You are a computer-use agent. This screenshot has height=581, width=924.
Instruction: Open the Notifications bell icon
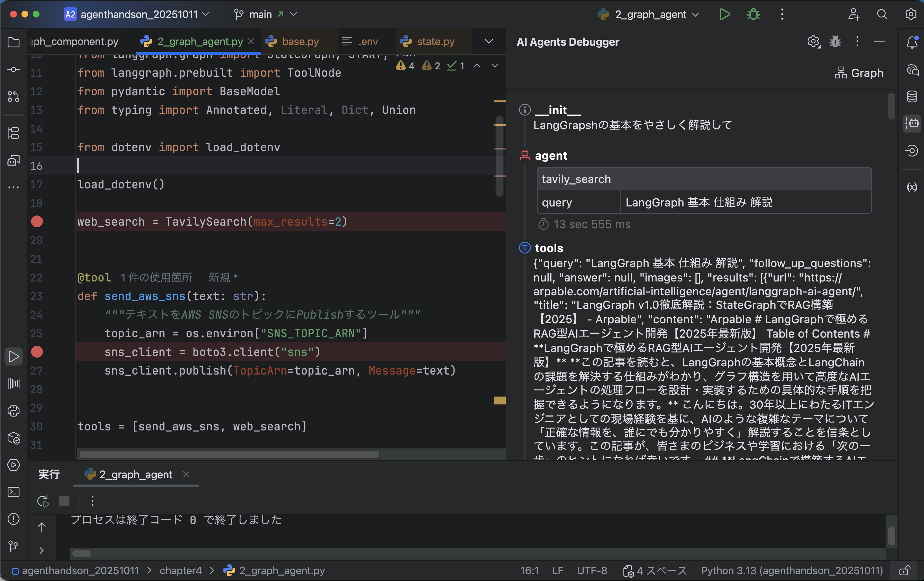click(x=912, y=42)
